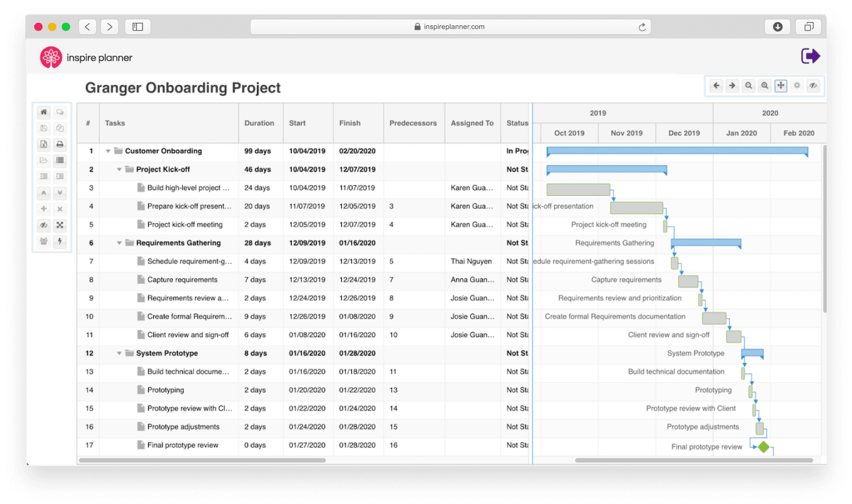Click the Save icon in the left toolbar
This screenshot has height=504, width=852.
44,128
